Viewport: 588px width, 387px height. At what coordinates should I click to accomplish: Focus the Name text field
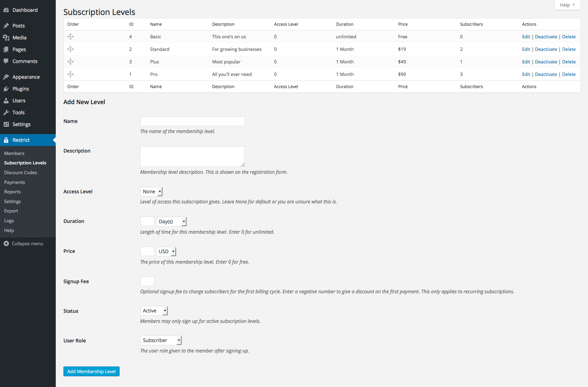coord(192,121)
